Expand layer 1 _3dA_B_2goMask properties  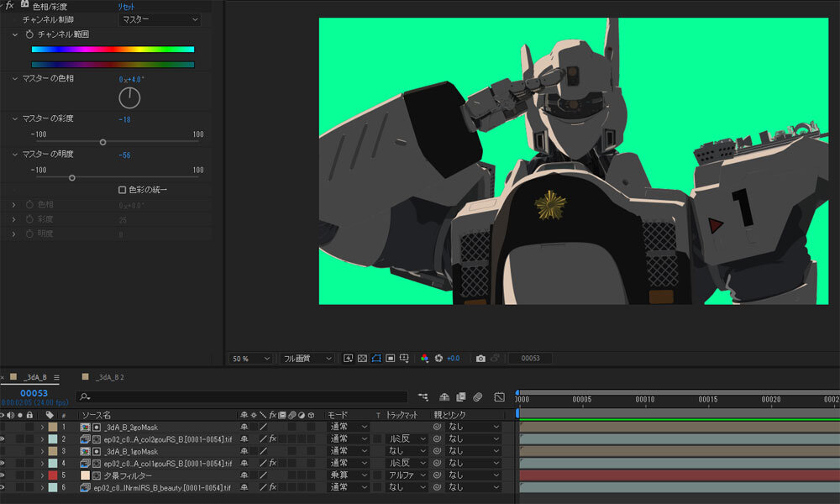point(42,427)
